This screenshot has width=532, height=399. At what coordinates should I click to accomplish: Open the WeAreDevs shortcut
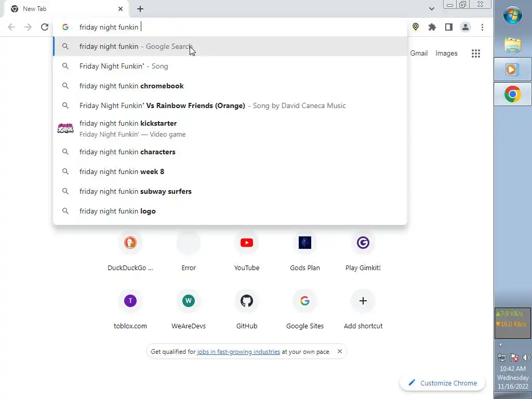(189, 309)
